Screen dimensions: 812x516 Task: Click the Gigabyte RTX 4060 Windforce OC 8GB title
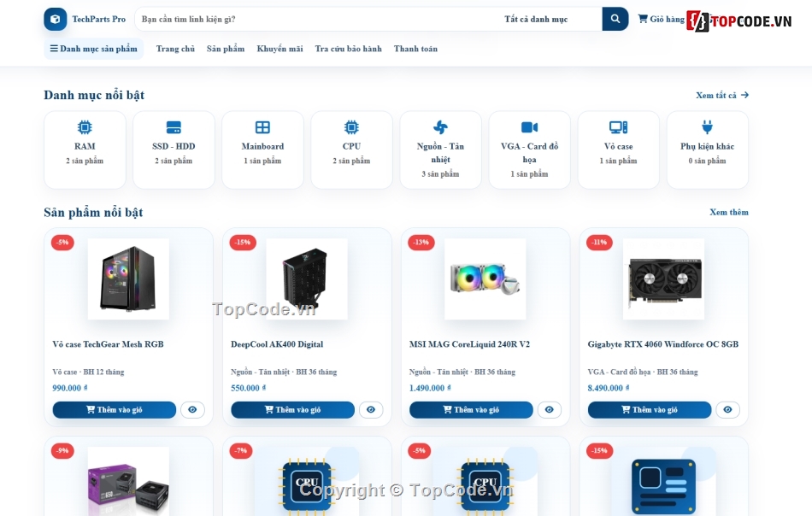pyautogui.click(x=663, y=344)
